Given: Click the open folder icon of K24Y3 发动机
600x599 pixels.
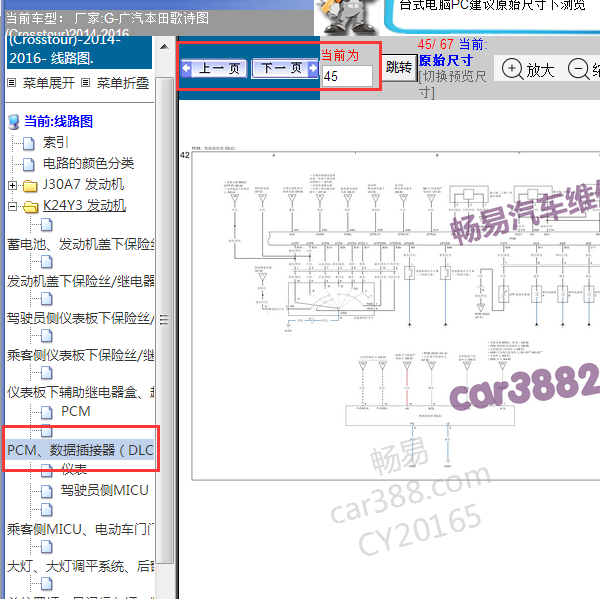Looking at the screenshot, I should click(31, 207).
